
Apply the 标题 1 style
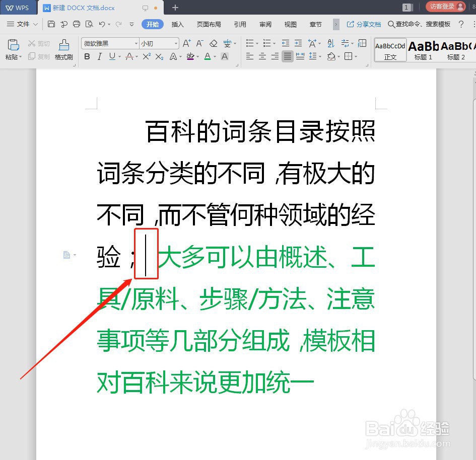tap(423, 50)
